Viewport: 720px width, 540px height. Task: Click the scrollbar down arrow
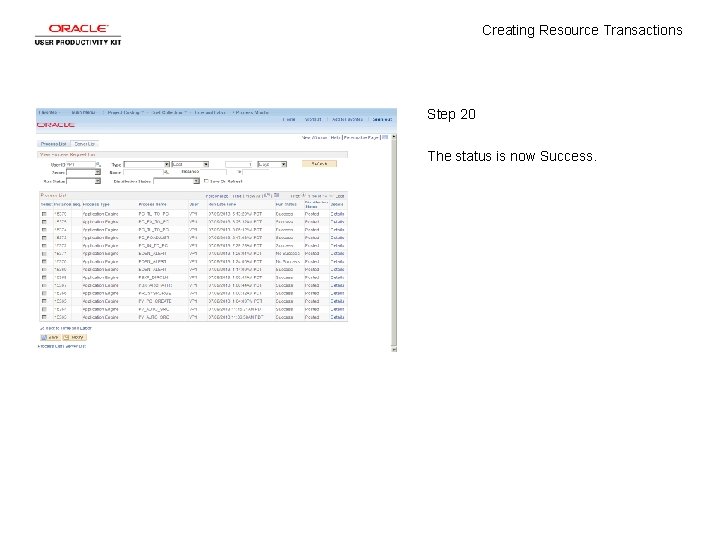coord(394,349)
